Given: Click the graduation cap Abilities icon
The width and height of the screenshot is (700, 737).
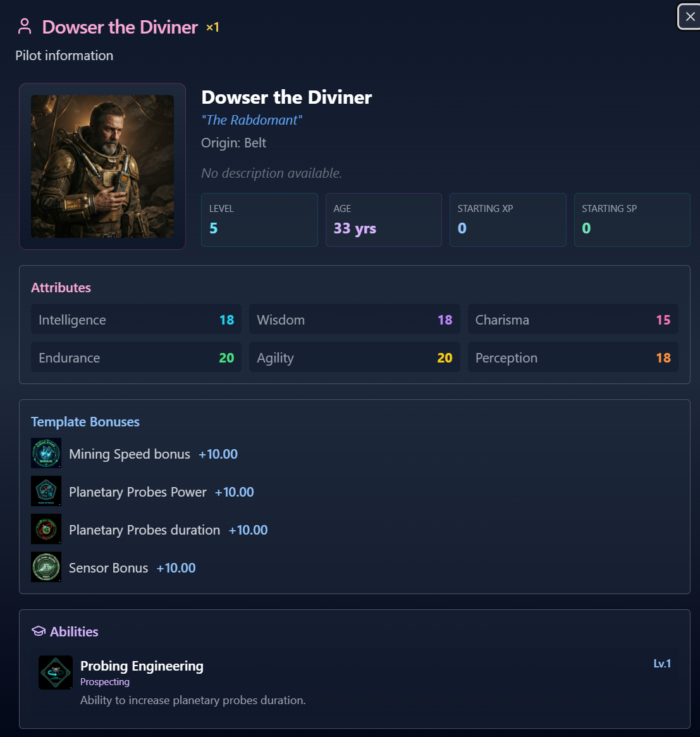Looking at the screenshot, I should [39, 631].
